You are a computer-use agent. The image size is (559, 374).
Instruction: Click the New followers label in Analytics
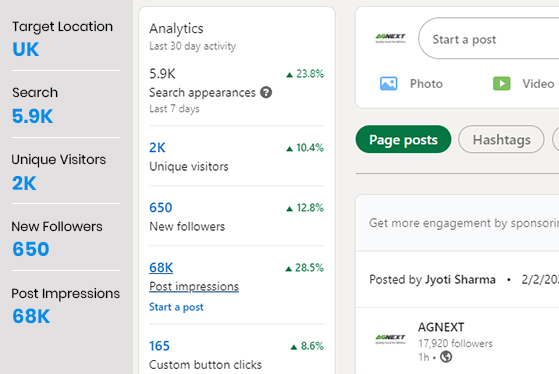click(x=187, y=226)
